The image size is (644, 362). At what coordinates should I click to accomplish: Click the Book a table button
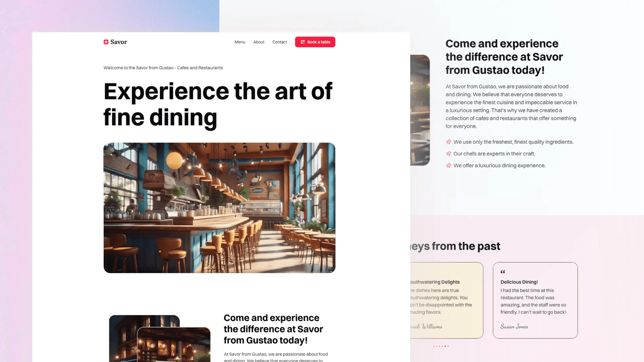[x=315, y=42]
